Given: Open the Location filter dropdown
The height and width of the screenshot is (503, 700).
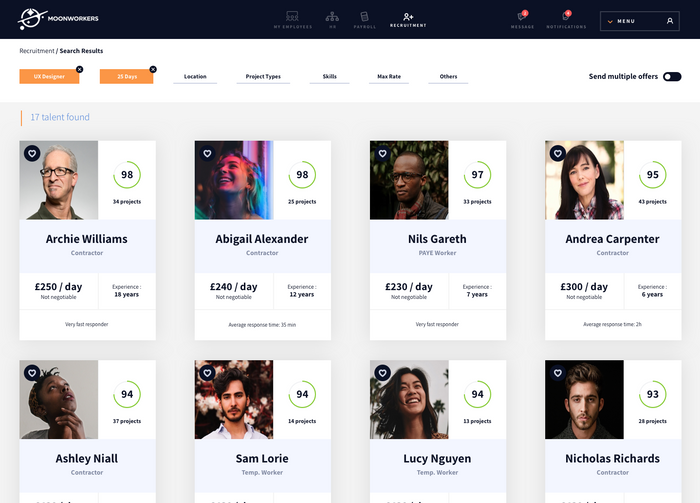Looking at the screenshot, I should (x=195, y=77).
